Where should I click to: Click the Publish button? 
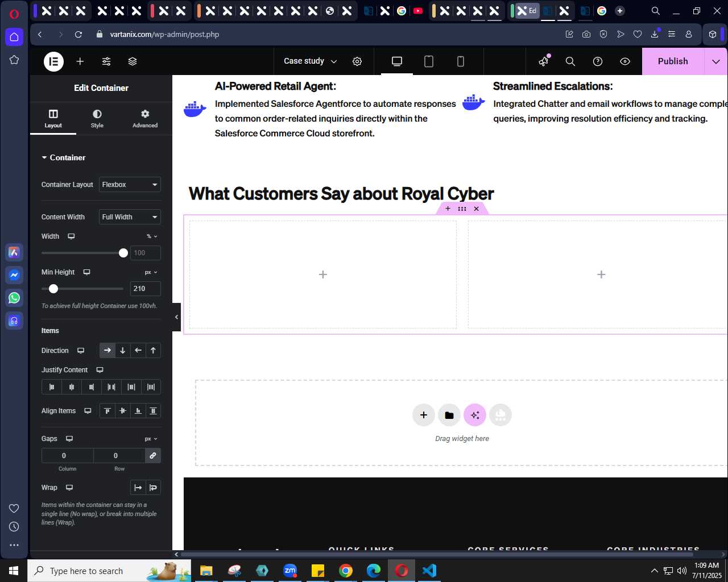click(673, 61)
